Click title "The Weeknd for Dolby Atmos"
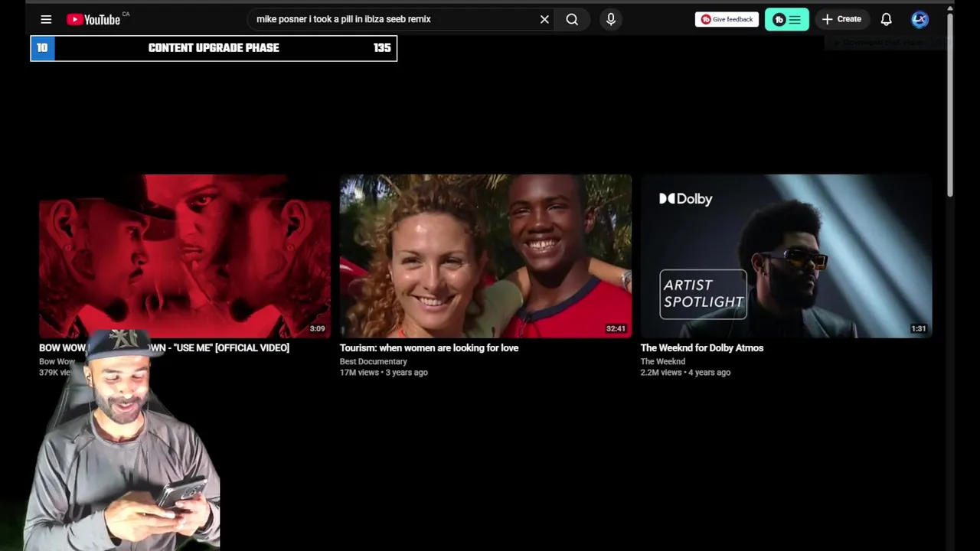 [x=702, y=347]
